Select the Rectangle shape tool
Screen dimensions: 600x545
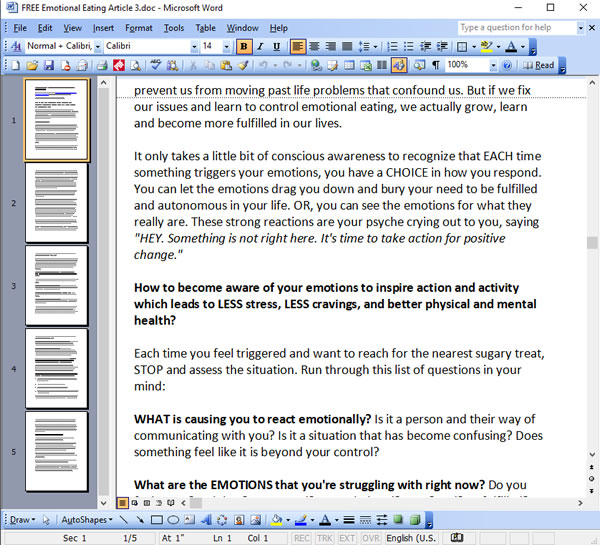pyautogui.click(x=157, y=520)
